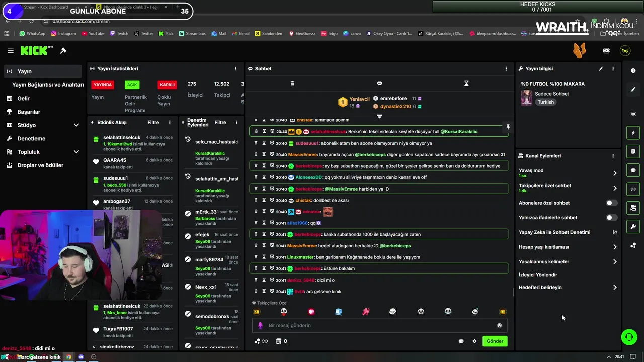Open external link for Yapay Zeka ile Sohbet Denetimi
Image resolution: width=644 pixels, height=362 pixels.
(x=614, y=232)
